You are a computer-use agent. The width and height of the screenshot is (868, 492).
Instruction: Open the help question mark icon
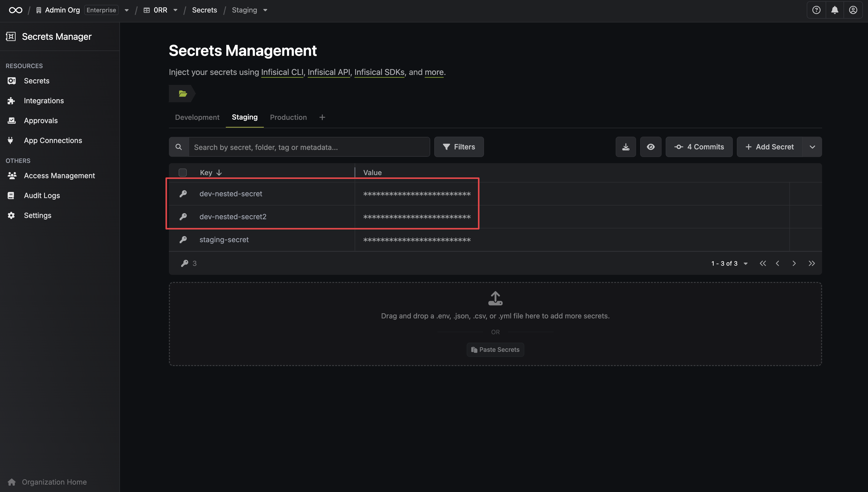pos(816,10)
